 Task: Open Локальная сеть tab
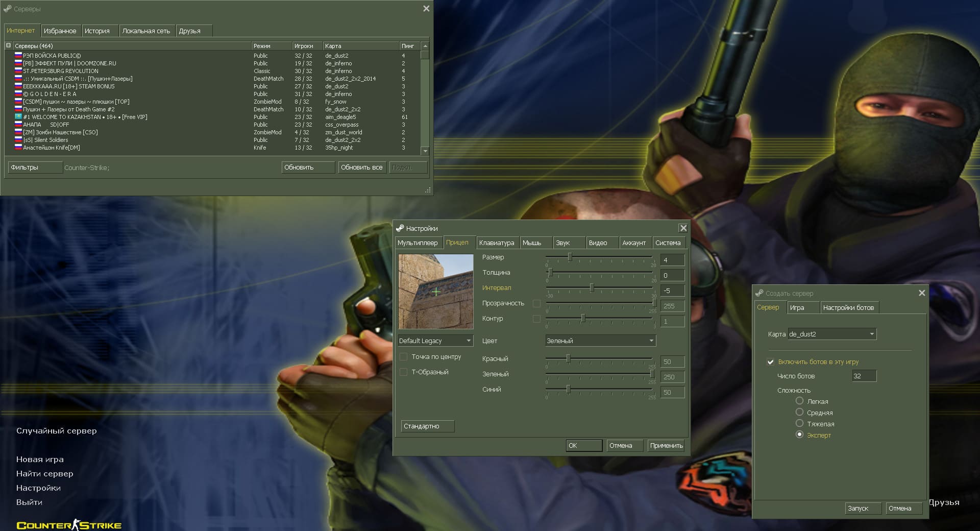pyautogui.click(x=146, y=31)
